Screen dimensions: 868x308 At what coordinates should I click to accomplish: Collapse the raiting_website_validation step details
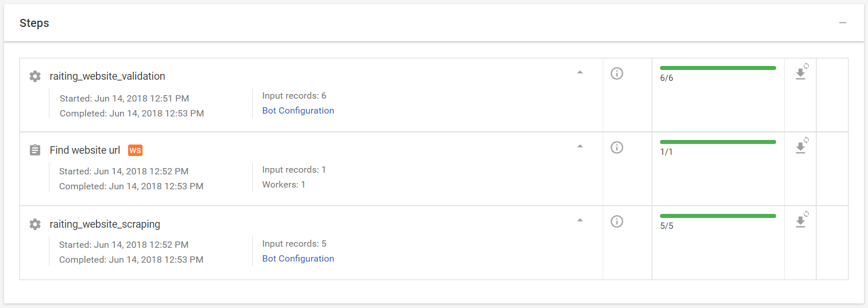(x=580, y=72)
